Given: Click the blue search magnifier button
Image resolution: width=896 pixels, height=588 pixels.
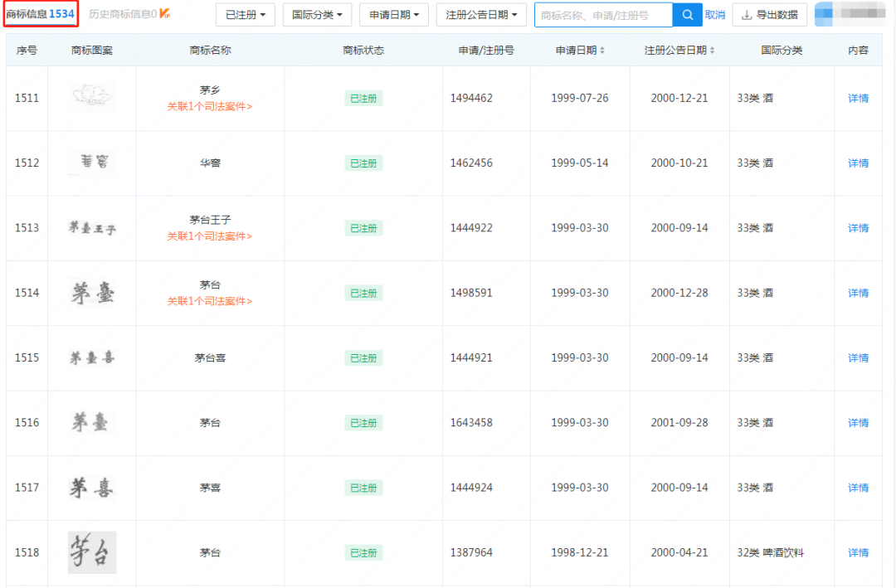Looking at the screenshot, I should pos(688,15).
